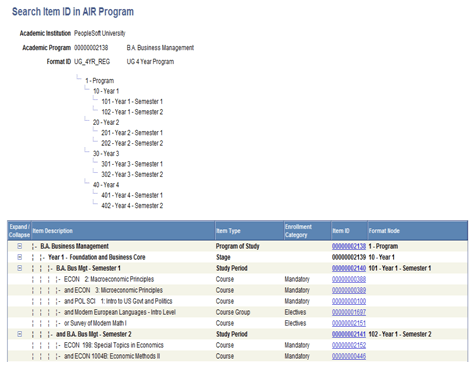Open Item ID link 00000002151

point(349,323)
